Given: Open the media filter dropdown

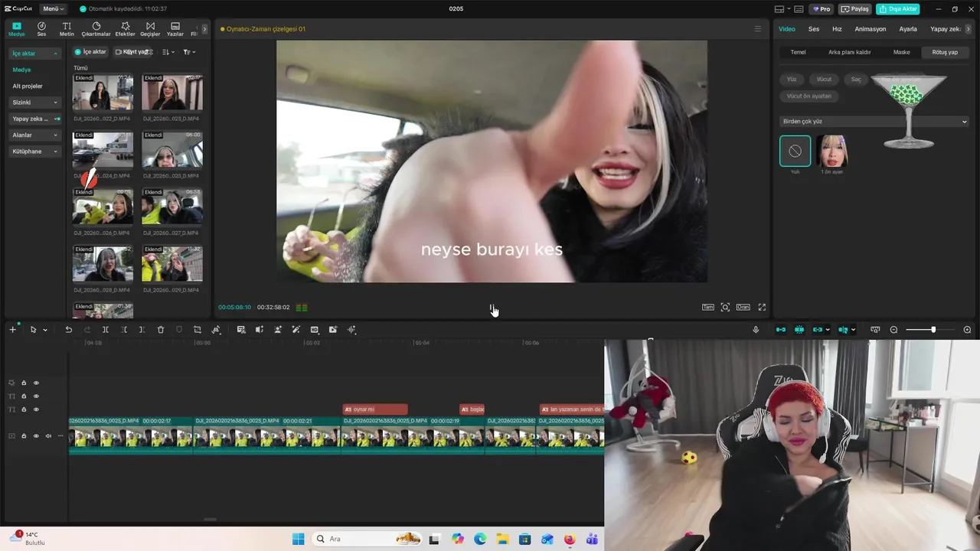Looking at the screenshot, I should coord(189,52).
